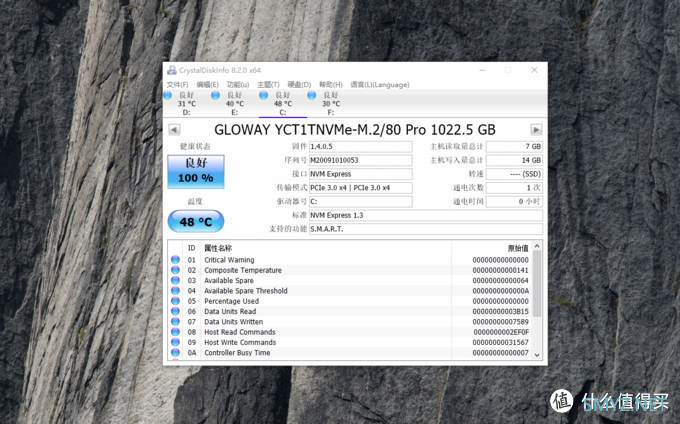Select the C: drive tab at 48 °C

(x=283, y=104)
